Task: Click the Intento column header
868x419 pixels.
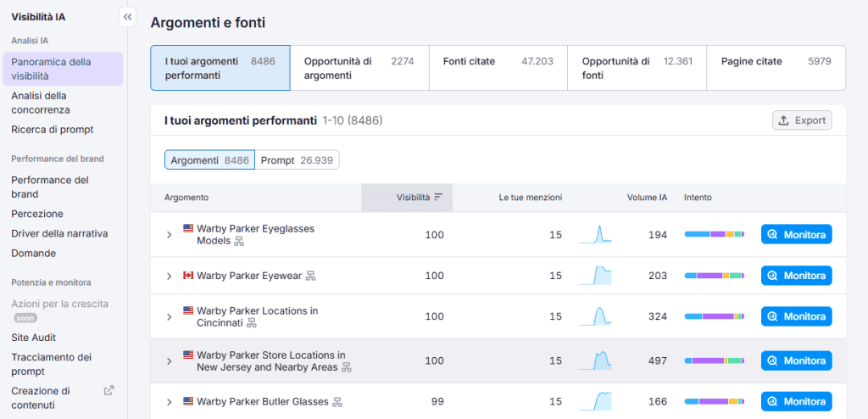Action: click(698, 198)
